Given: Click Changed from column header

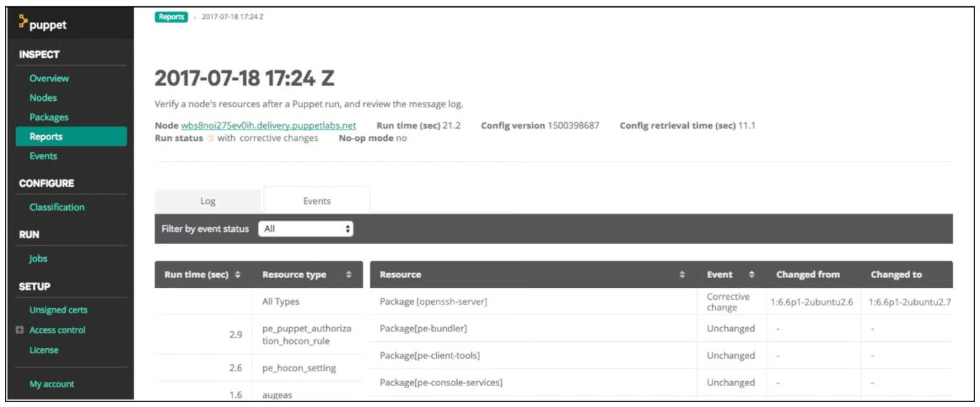Looking at the screenshot, I should click(x=808, y=275).
